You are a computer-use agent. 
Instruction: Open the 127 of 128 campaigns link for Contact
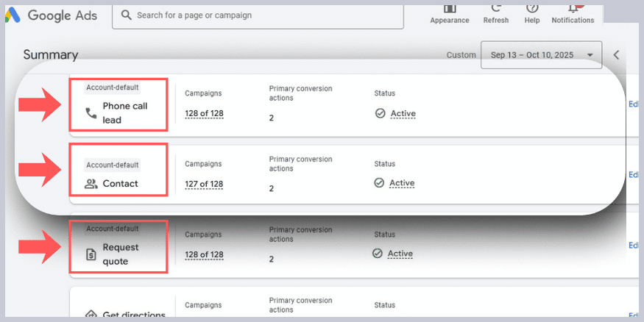tap(204, 185)
